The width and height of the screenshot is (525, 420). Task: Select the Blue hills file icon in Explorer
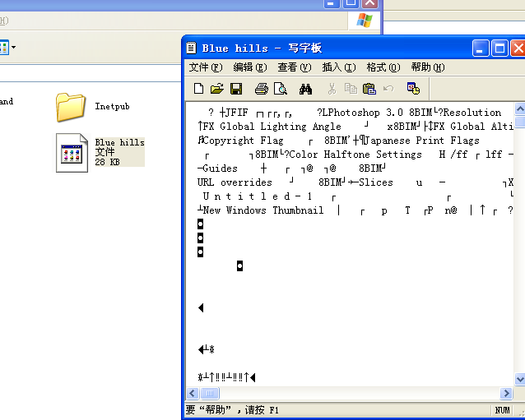[x=72, y=153]
